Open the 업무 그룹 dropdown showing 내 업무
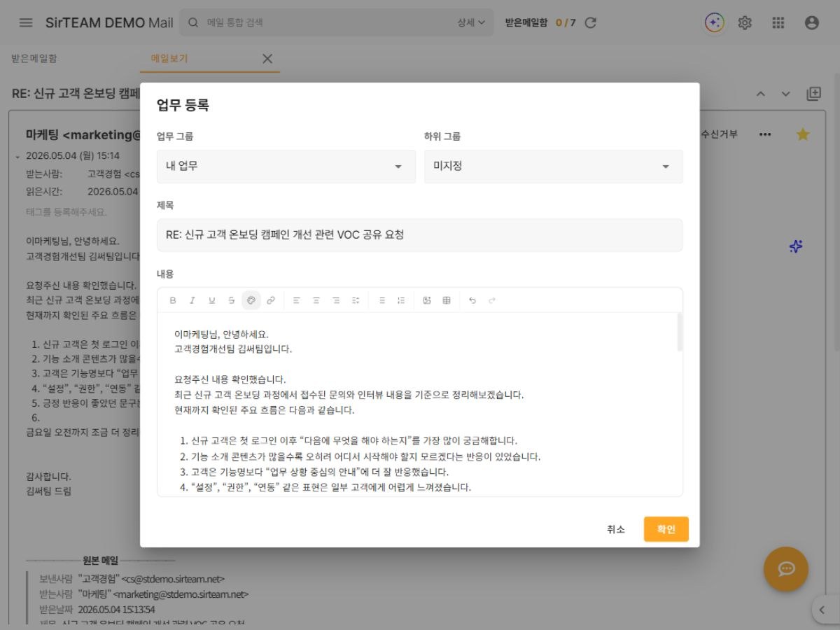This screenshot has width=840, height=630. 286,167
